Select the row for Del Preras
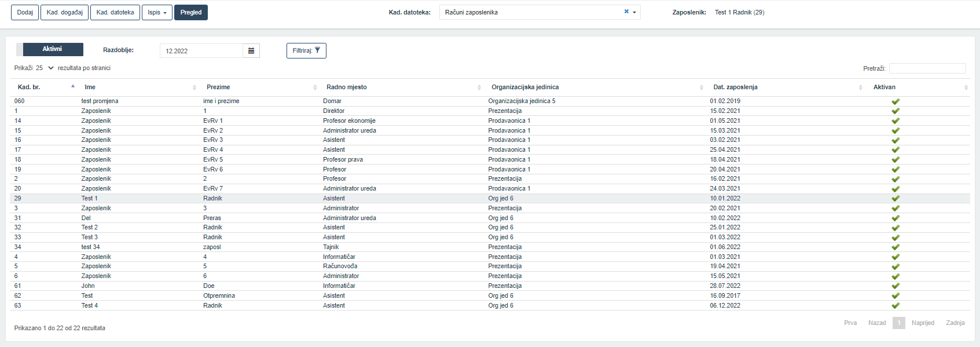The image size is (980, 347). pyautogui.click(x=490, y=218)
